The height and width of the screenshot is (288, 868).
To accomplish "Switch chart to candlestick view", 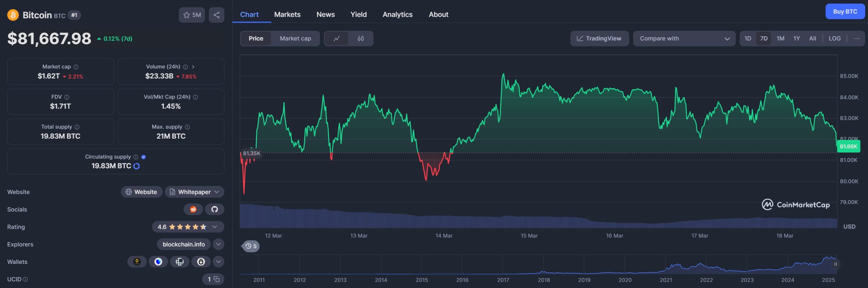I will tap(361, 39).
